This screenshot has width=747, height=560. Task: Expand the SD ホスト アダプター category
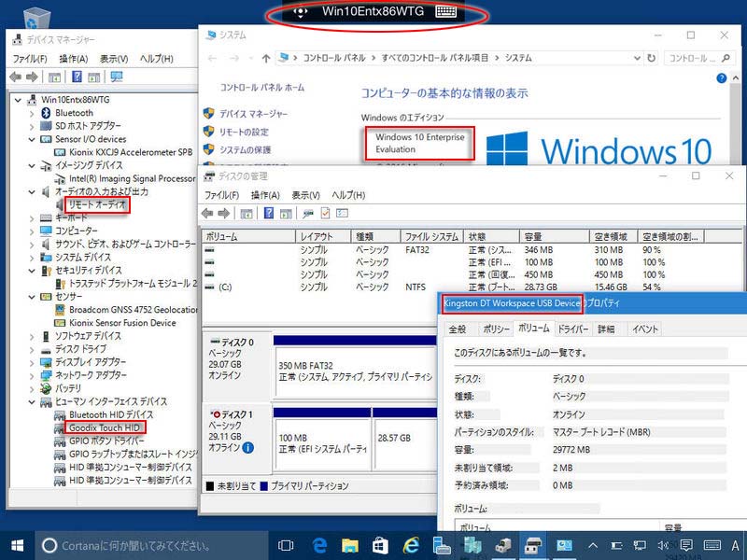coord(32,127)
